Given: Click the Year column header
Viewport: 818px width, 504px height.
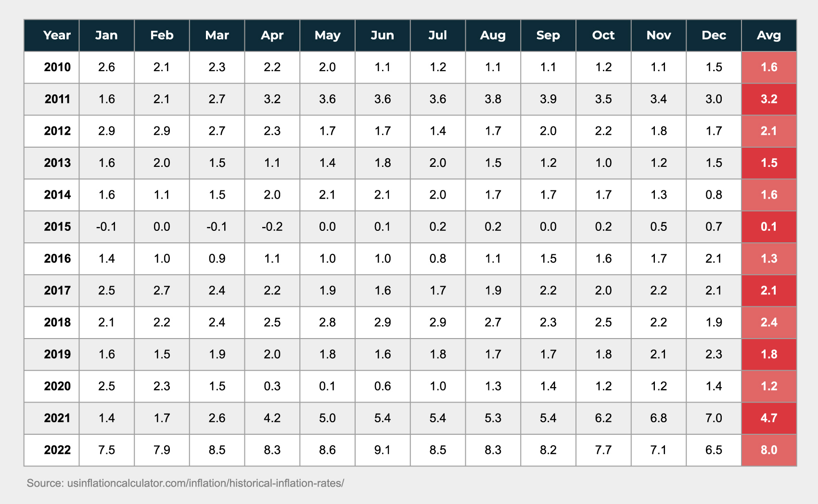Looking at the screenshot, I should (57, 35).
